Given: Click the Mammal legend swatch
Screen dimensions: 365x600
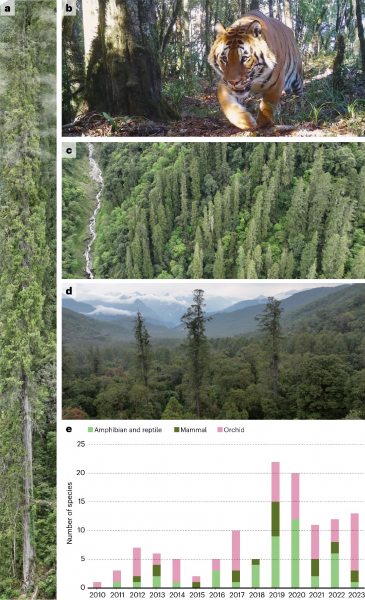Looking at the screenshot, I should coord(177,430).
